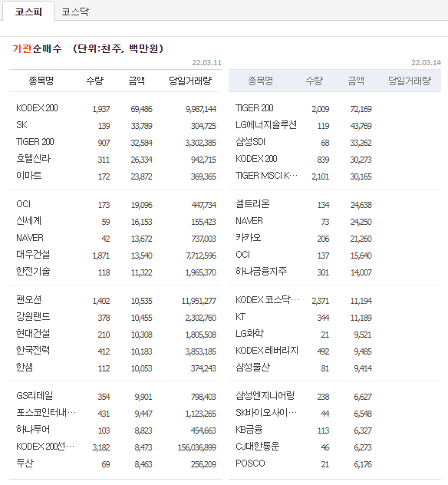Open the CJ대한통운 stock link
This screenshot has height=485, width=448.
257,447
